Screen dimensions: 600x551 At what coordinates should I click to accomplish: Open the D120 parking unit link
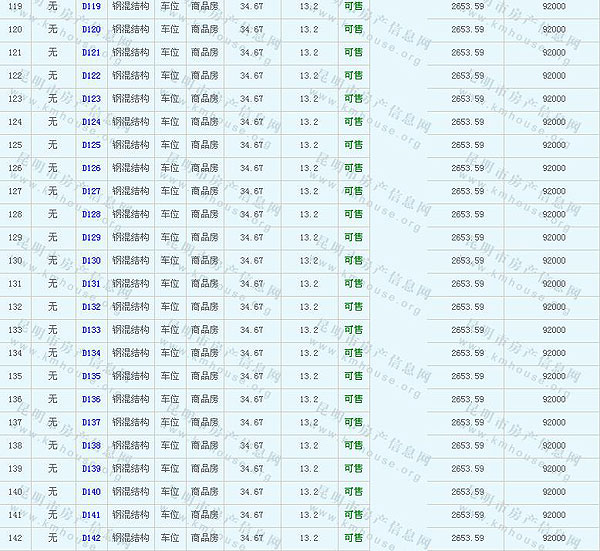[91, 29]
